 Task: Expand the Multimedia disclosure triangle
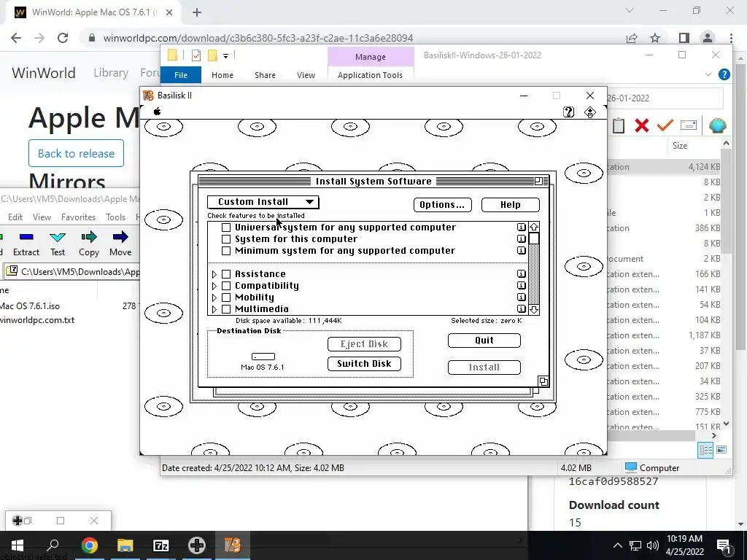point(214,309)
